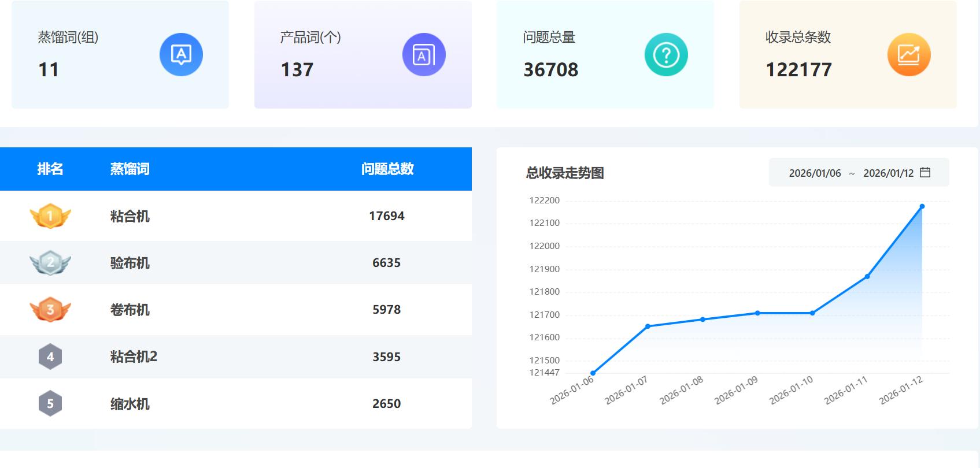The image size is (980, 468).
Task: Click the 2026-01-07 data point on chart
Action: [648, 326]
